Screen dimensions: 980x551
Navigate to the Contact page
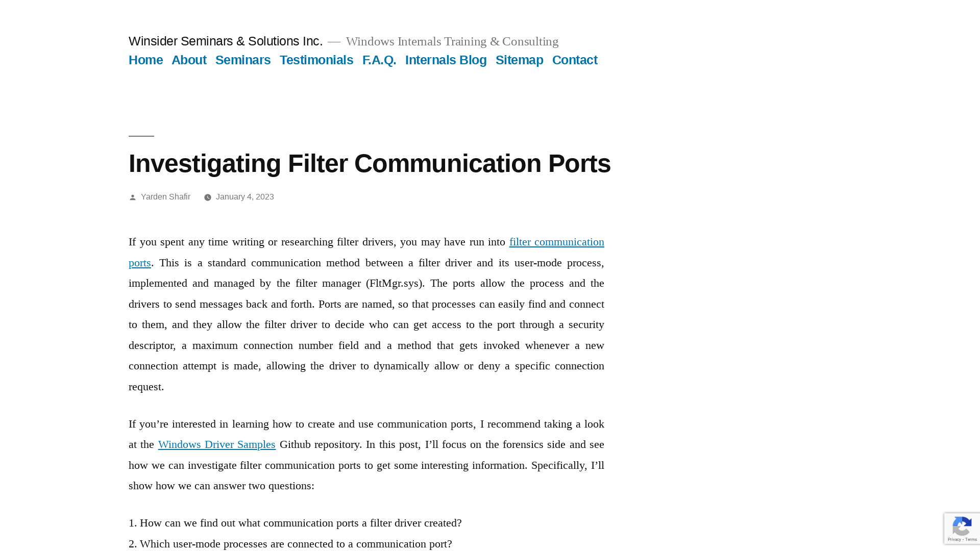click(575, 60)
